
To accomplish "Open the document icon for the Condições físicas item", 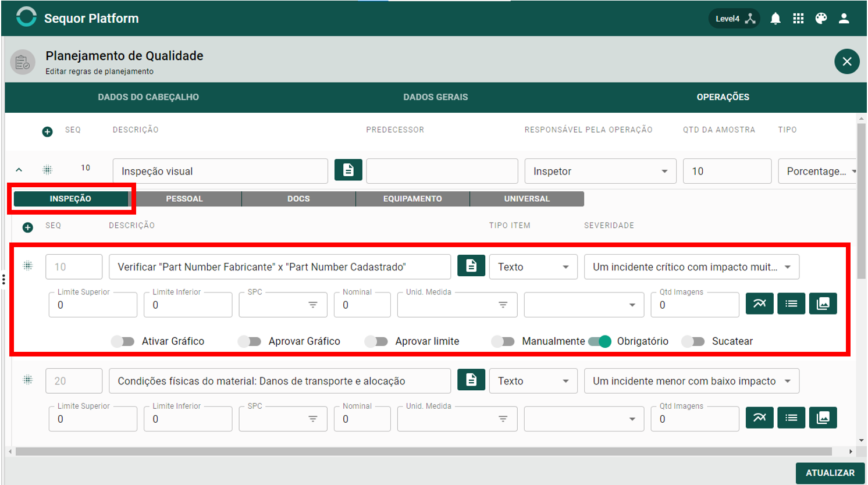I will [x=471, y=380].
